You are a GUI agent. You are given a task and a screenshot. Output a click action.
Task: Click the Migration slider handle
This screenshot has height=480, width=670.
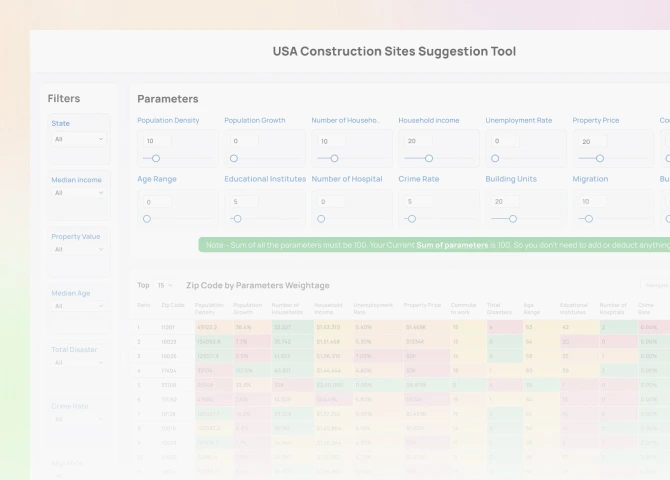(589, 218)
